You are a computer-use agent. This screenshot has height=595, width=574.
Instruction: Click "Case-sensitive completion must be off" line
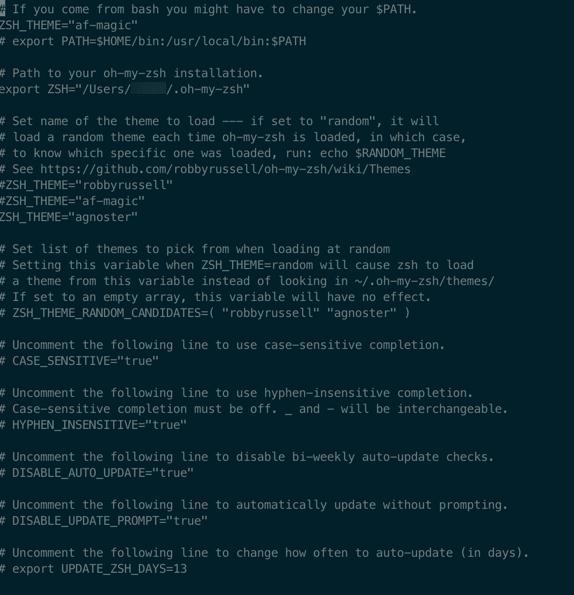[x=253, y=409]
